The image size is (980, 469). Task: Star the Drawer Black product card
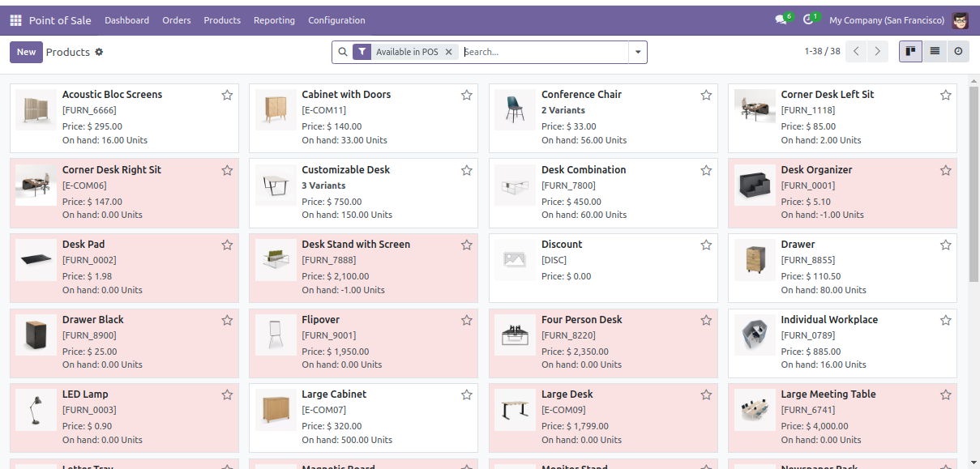point(227,320)
